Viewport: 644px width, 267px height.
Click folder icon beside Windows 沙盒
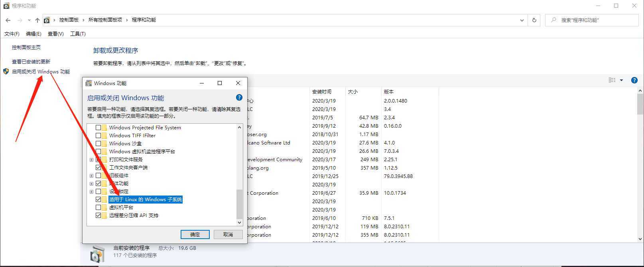click(104, 144)
